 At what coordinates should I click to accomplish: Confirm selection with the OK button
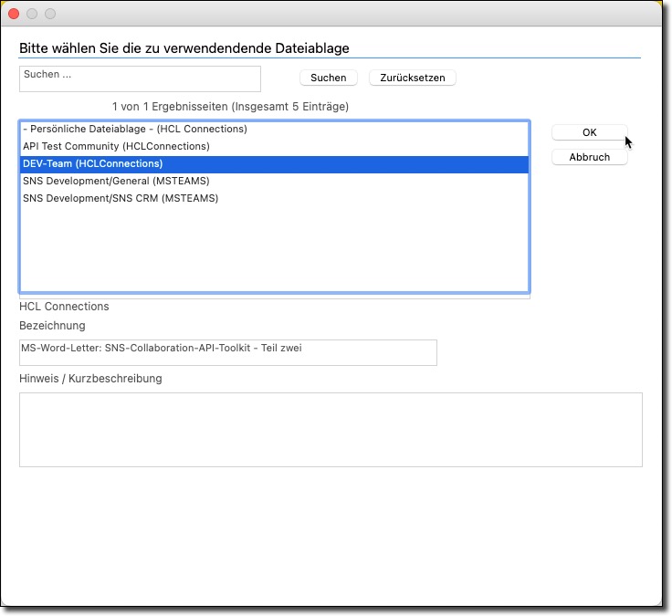click(x=589, y=132)
